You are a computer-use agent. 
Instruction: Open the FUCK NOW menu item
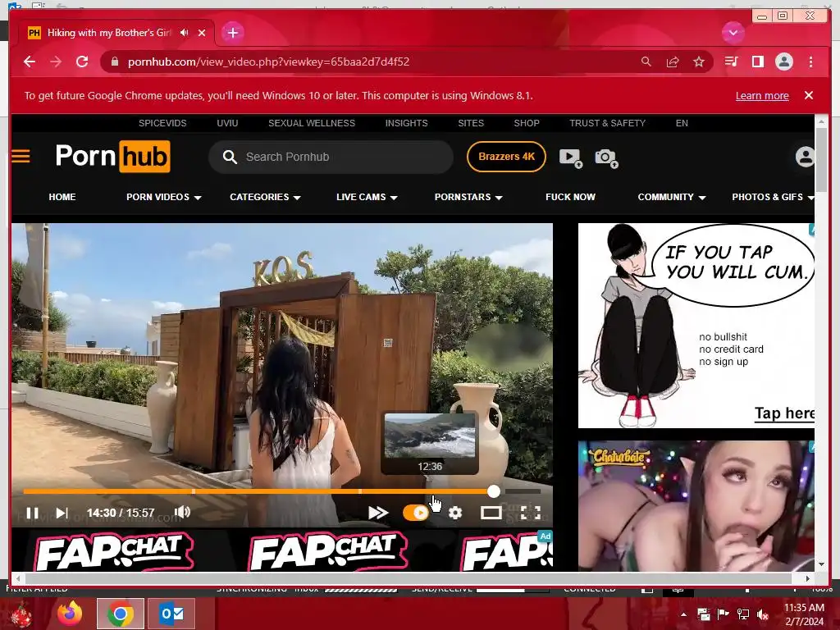pyautogui.click(x=571, y=197)
